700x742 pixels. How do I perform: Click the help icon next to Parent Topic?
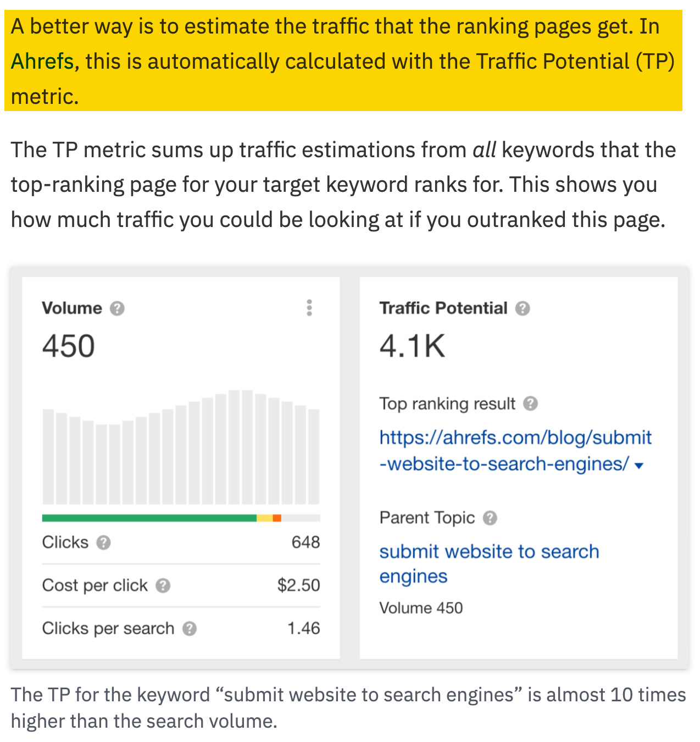pyautogui.click(x=491, y=518)
